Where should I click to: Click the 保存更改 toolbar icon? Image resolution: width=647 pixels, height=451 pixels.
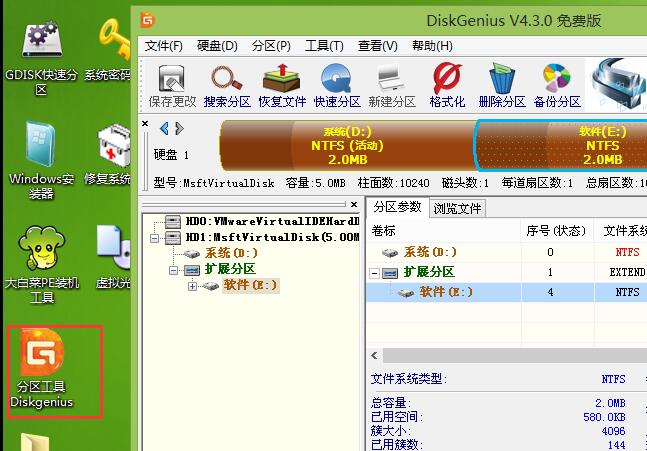[172, 86]
